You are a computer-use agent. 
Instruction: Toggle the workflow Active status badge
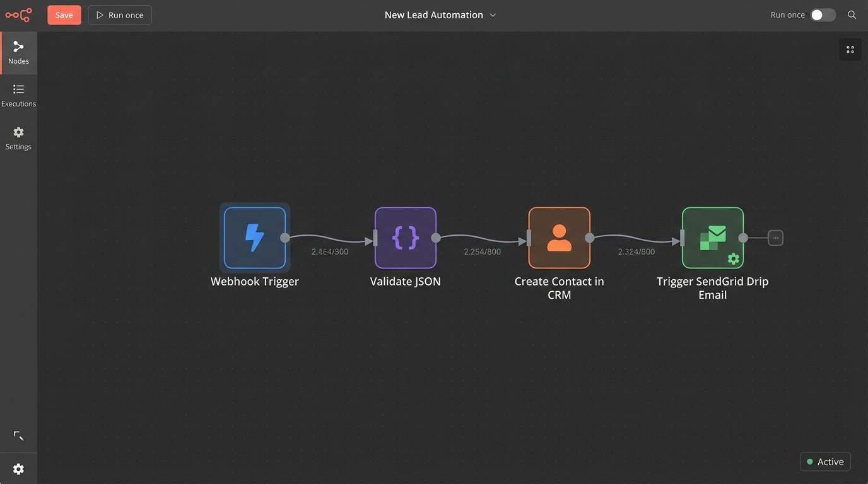(825, 461)
